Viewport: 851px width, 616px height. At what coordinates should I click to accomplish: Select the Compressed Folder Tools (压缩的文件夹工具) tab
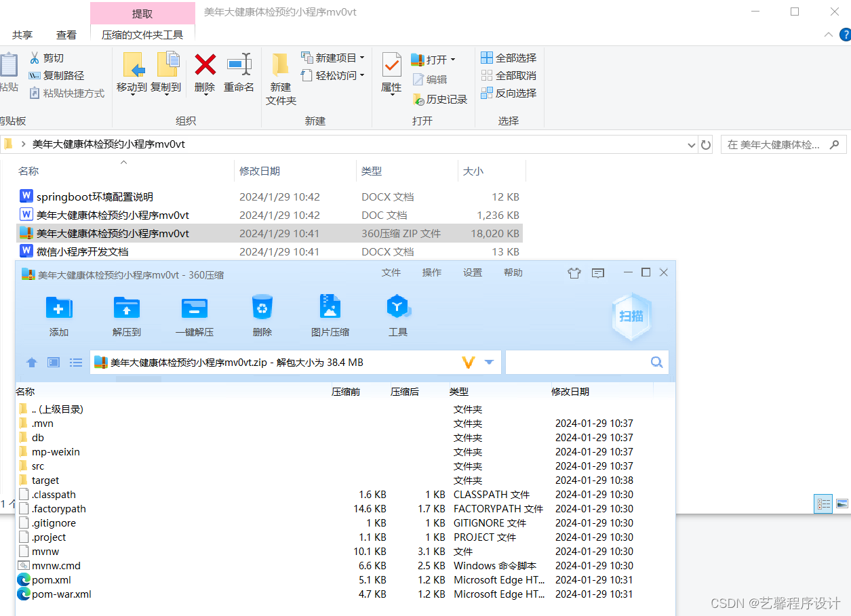(142, 35)
